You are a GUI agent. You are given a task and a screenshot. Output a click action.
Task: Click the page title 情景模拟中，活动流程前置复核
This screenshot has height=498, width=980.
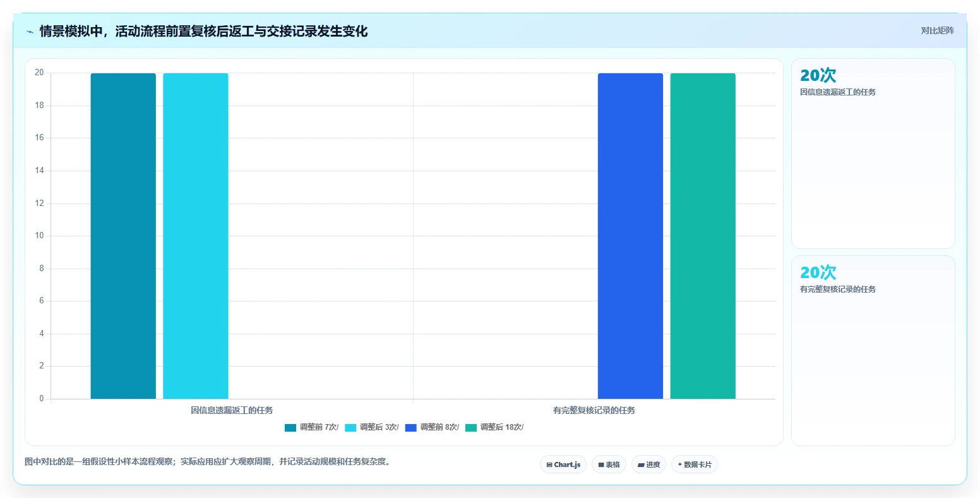click(203, 31)
